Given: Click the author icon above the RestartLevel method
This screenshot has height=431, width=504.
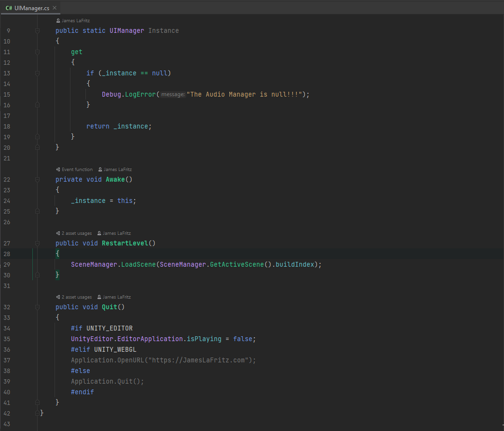Looking at the screenshot, I should coord(98,233).
